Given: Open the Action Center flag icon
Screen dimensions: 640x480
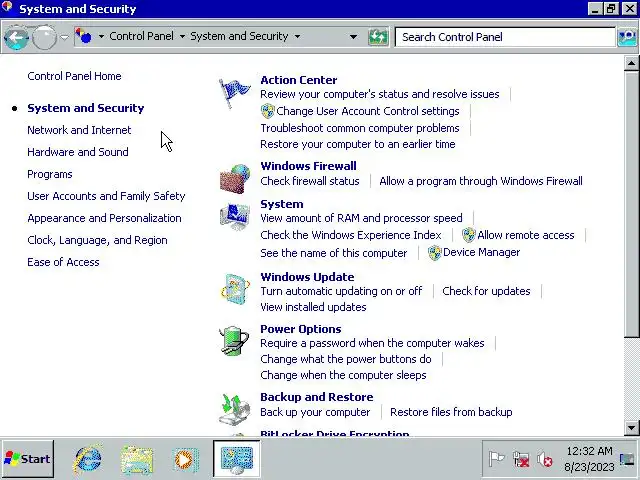Looking at the screenshot, I should click(234, 93).
